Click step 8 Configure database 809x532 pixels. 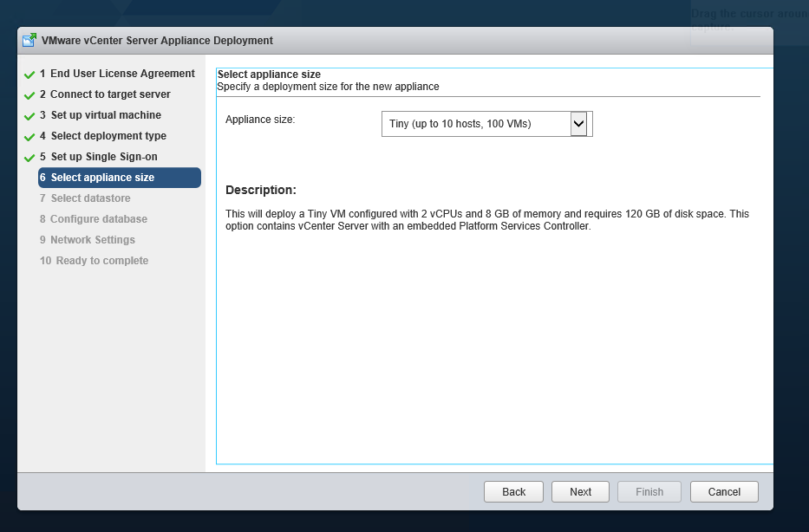pyautogui.click(x=94, y=219)
